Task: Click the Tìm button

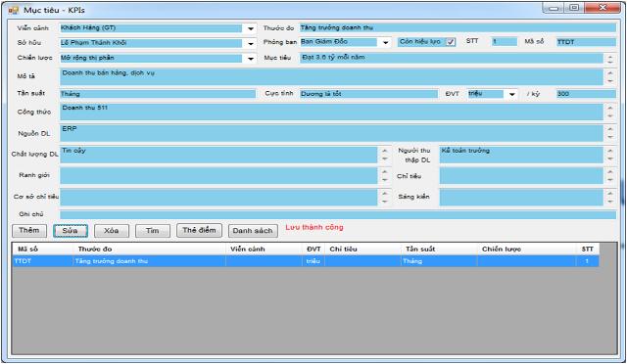Action: [153, 231]
